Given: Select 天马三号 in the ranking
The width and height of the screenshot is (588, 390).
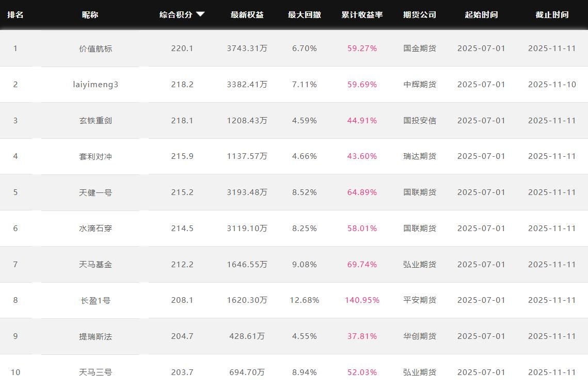Looking at the screenshot, I should (96, 372).
